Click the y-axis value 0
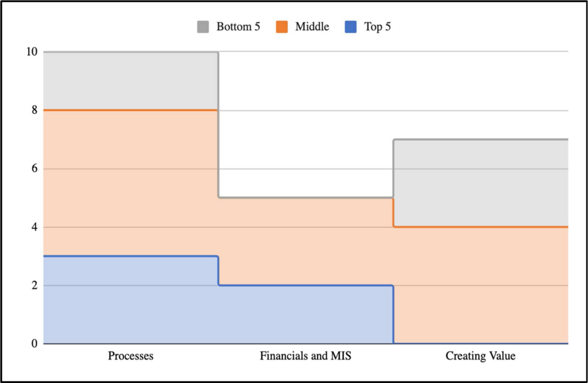This screenshot has width=588, height=383. pyautogui.click(x=34, y=343)
